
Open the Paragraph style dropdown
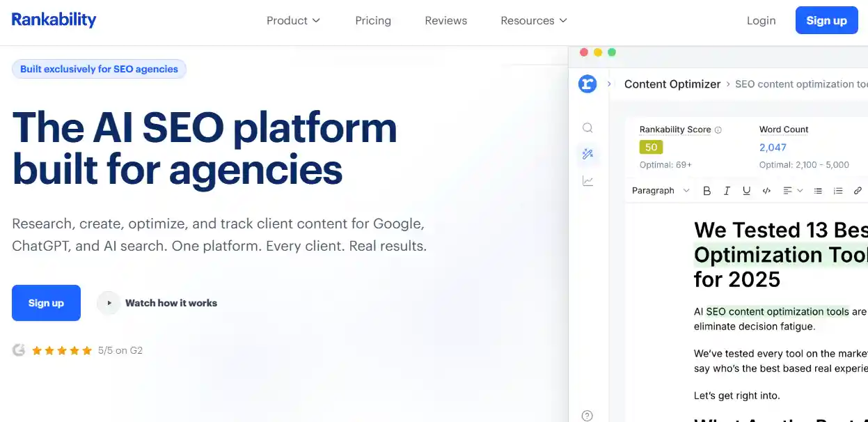coord(658,189)
